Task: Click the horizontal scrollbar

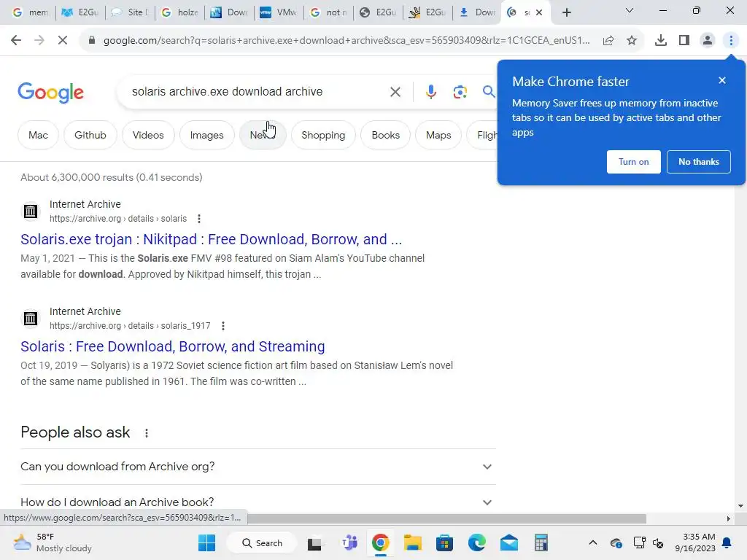Action: coord(447,518)
